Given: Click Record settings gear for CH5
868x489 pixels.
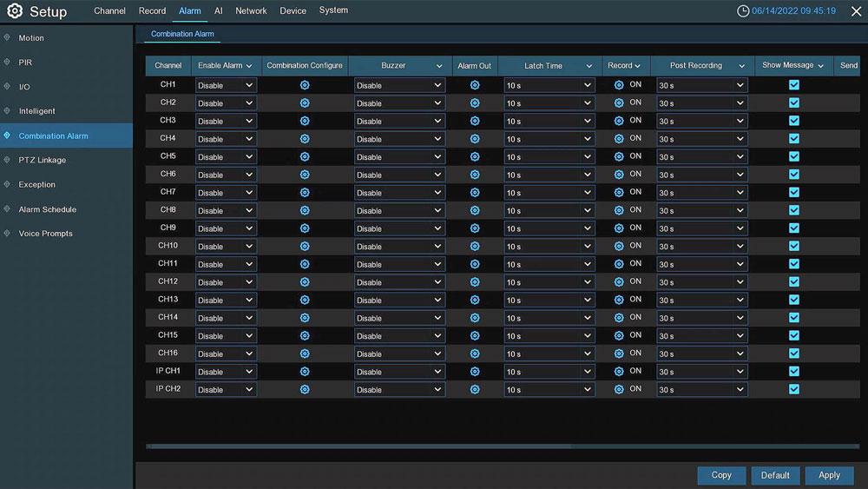Looking at the screenshot, I should pos(619,157).
